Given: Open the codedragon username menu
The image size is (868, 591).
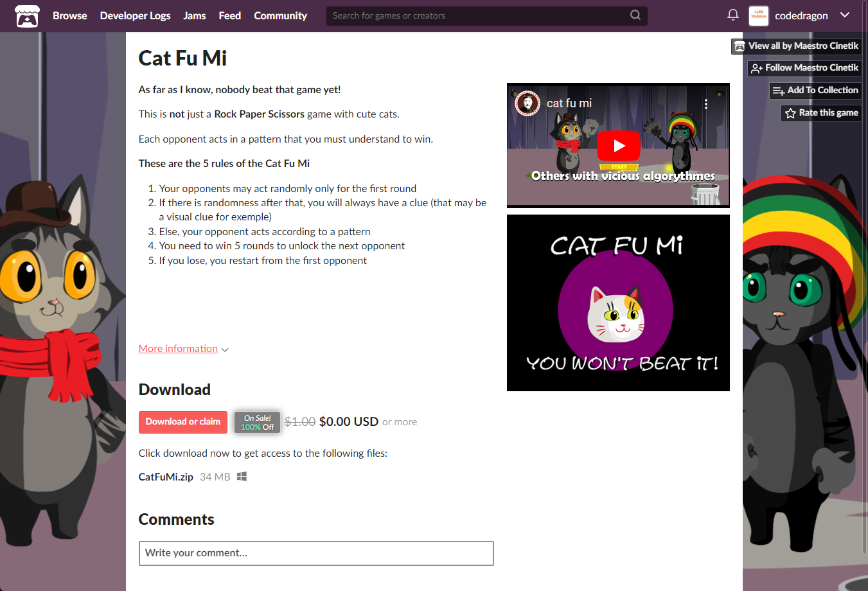Looking at the screenshot, I should tap(801, 15).
